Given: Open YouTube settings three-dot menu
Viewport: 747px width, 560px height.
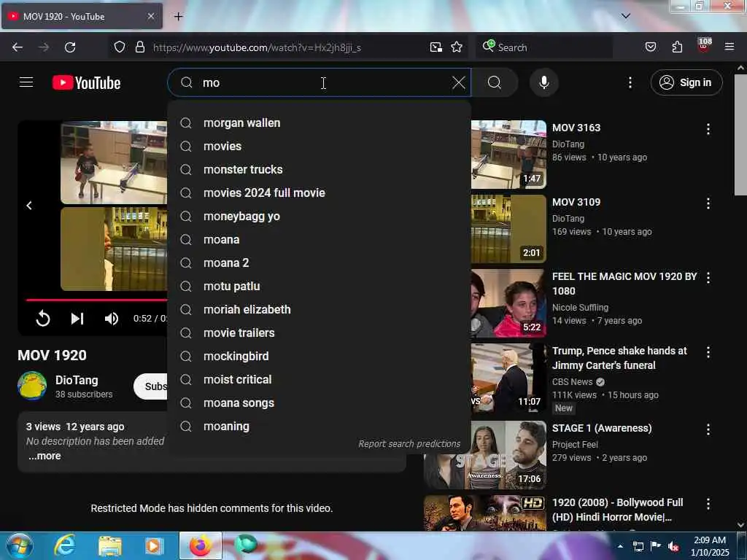Looking at the screenshot, I should pyautogui.click(x=630, y=82).
